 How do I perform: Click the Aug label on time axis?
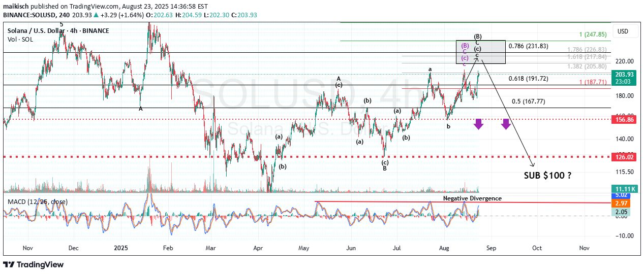(x=444, y=249)
